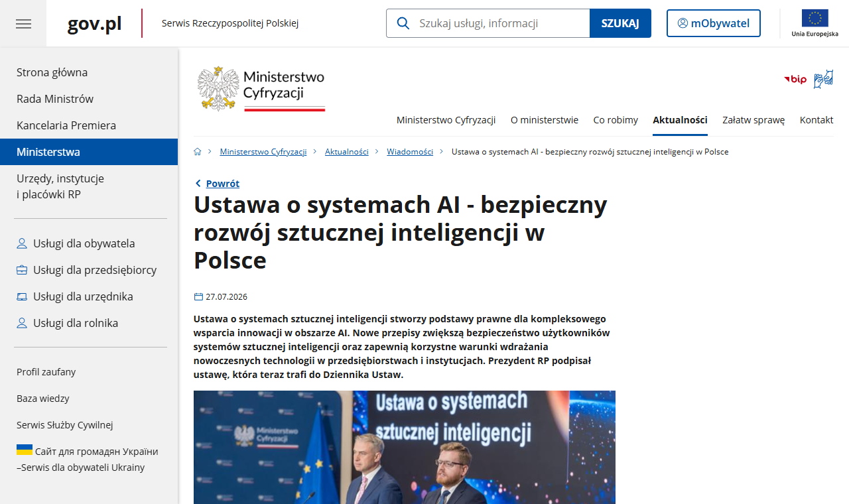Open Serwis Służby Cywilnej link
This screenshot has width=849, height=504.
click(x=65, y=425)
